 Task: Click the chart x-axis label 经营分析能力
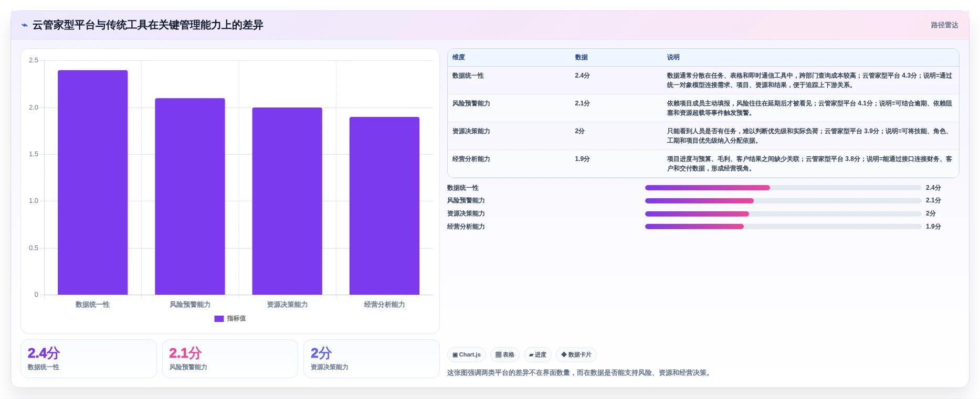(x=384, y=305)
